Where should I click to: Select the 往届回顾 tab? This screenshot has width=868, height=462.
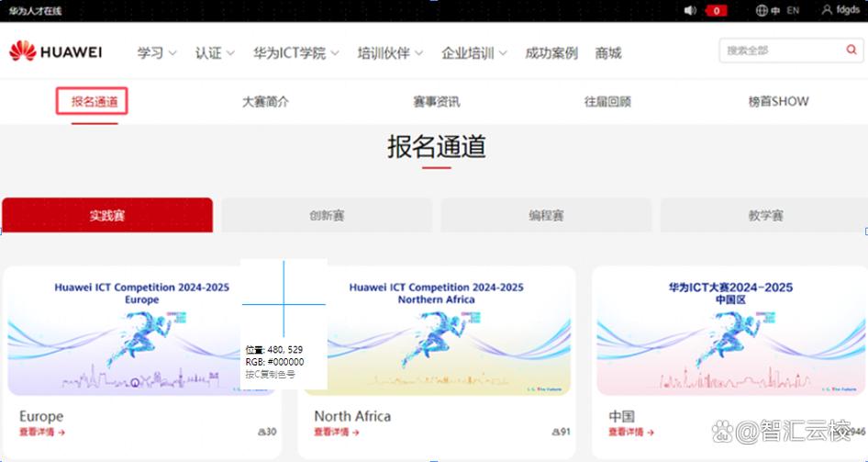coord(607,101)
